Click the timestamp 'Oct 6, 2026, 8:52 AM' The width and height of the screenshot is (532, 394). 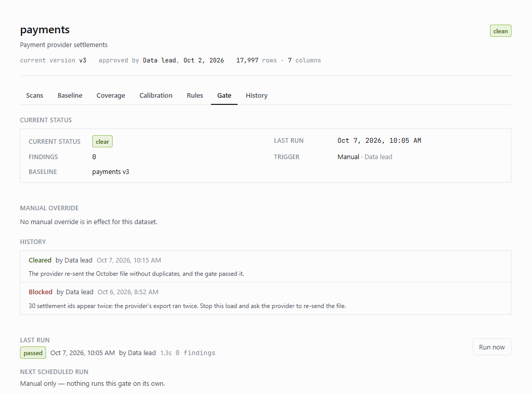click(128, 292)
